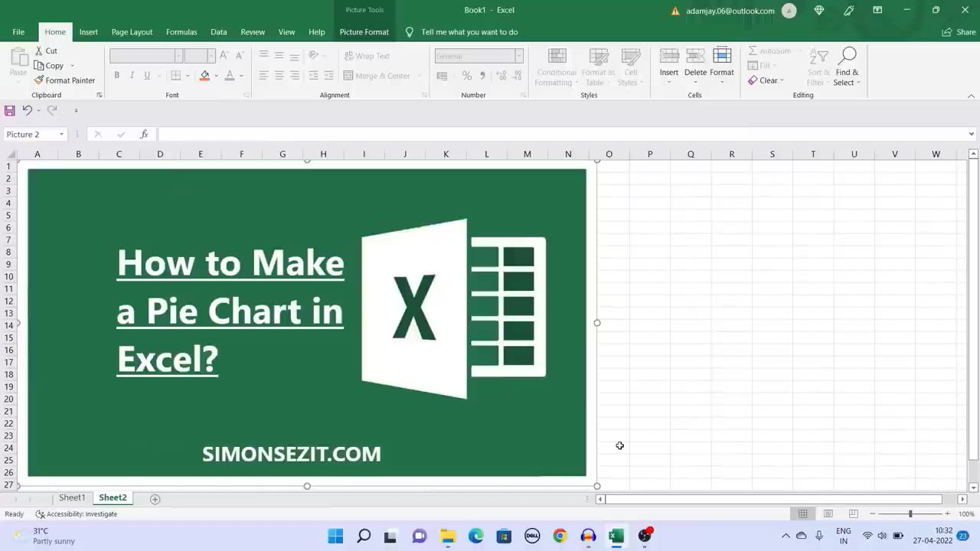The image size is (980, 551).
Task: Click Zoom out minus button
Action: [x=872, y=514]
